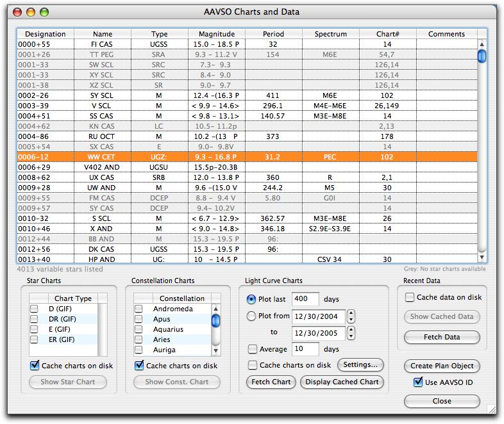Close the dialog with Close button
This screenshot has width=504, height=424.
442,401
